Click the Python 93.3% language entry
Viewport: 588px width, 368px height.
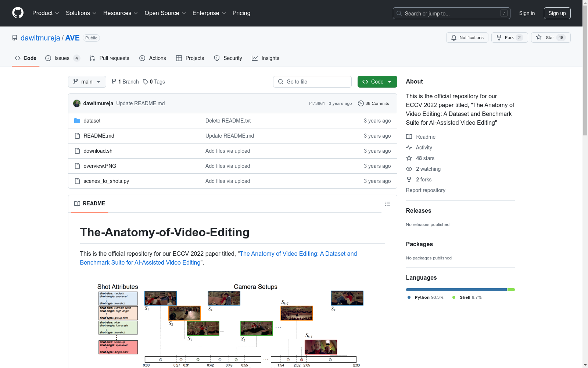[x=425, y=297]
